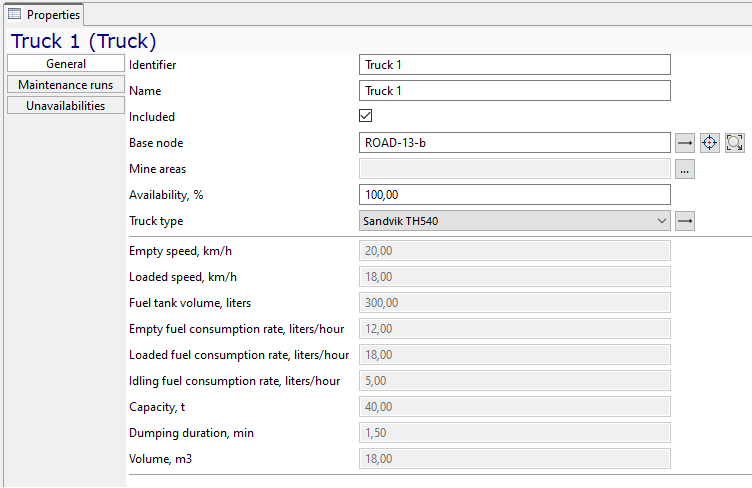Click the 'Dumping duration, min' label
This screenshot has width=752, height=488.
click(191, 433)
